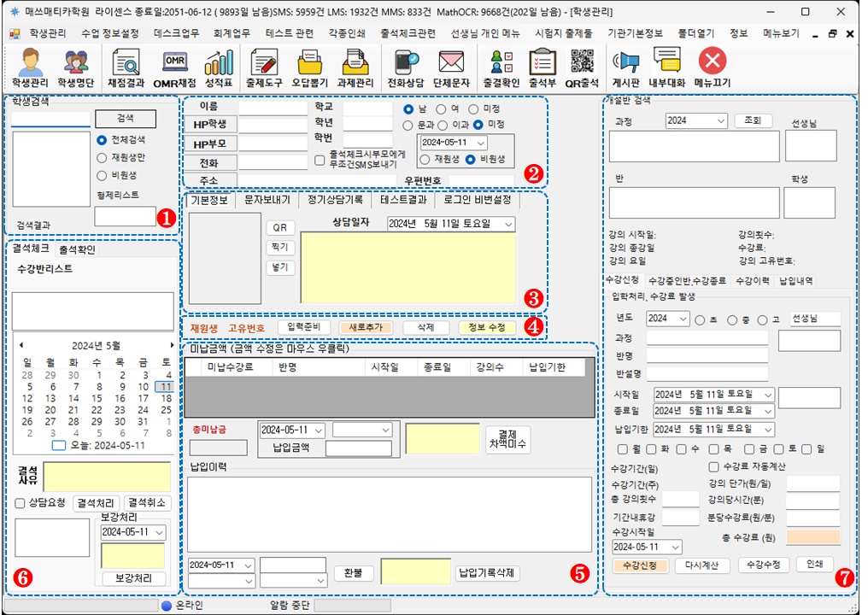Check the 수강료 자동계산 checkbox

pos(714,466)
